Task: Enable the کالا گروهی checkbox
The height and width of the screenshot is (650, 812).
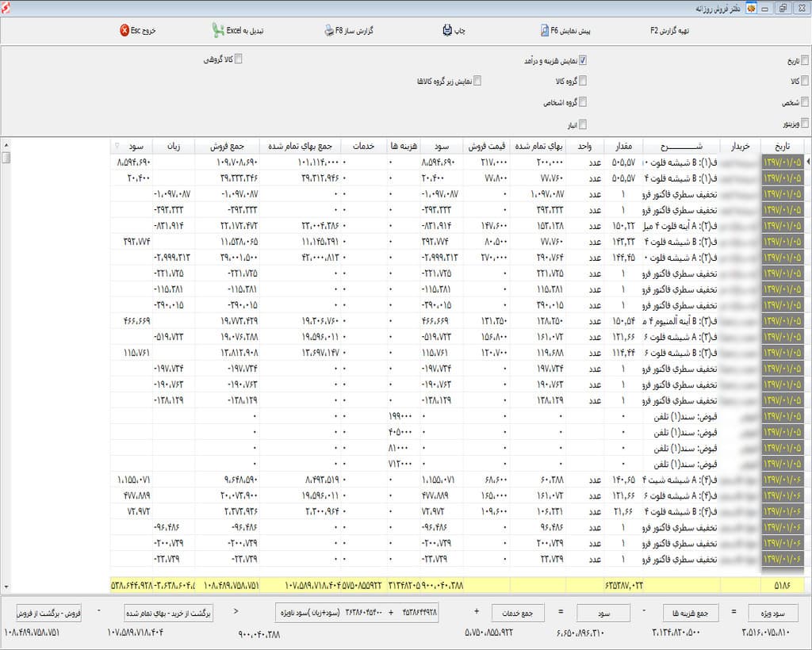Action: tap(238, 59)
